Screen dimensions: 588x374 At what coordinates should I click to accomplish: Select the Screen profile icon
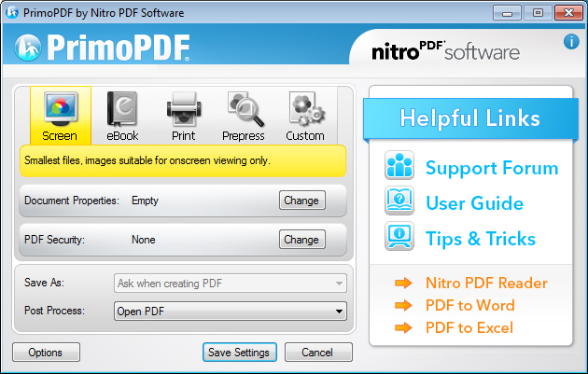pos(61,109)
